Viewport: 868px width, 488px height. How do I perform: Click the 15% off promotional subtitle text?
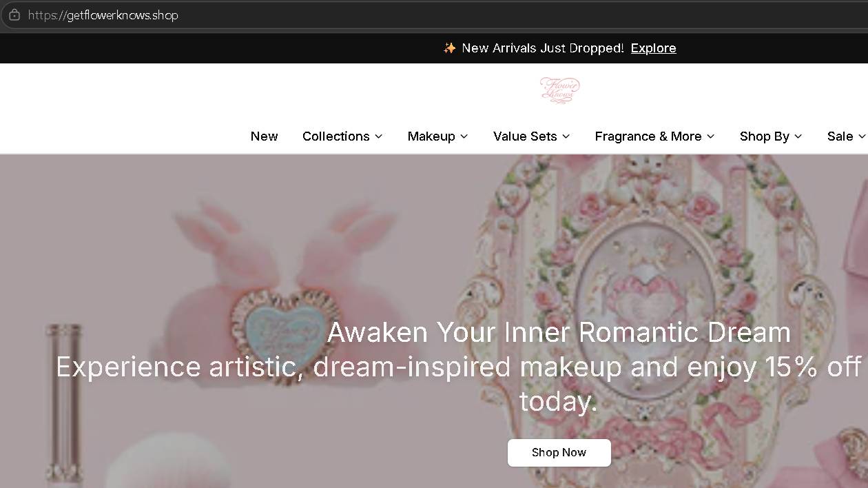pyautogui.click(x=459, y=383)
